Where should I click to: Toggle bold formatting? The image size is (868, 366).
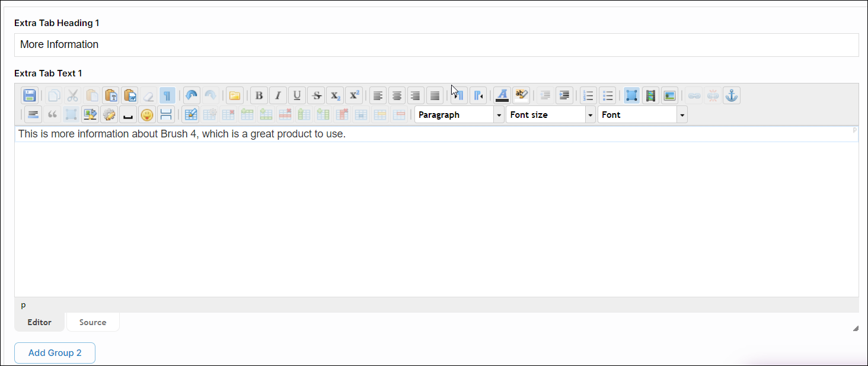[259, 95]
